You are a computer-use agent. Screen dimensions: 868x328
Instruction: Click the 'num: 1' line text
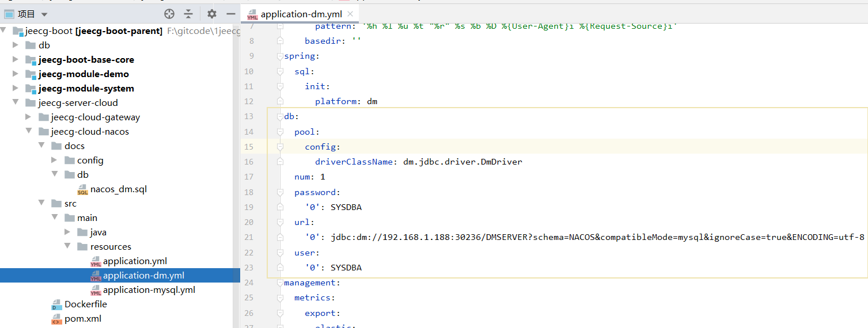point(310,177)
